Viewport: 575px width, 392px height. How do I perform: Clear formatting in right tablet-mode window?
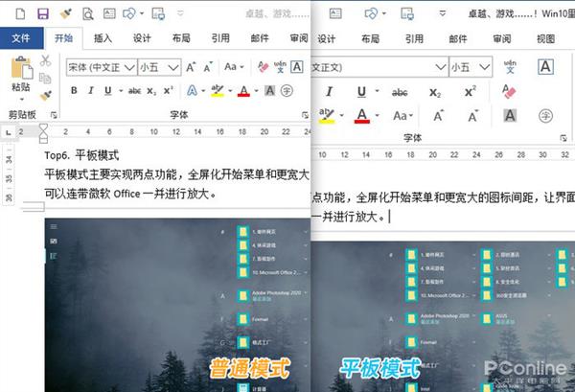[509, 91]
